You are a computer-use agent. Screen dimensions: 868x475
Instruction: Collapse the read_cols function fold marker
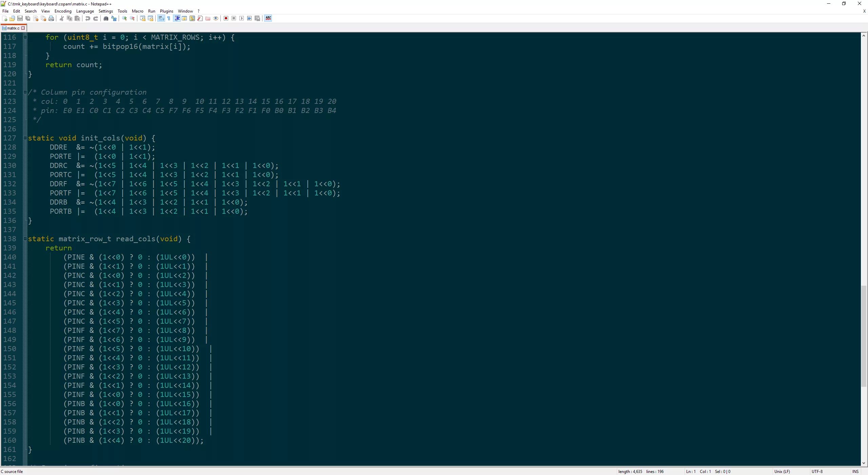[x=25, y=239]
